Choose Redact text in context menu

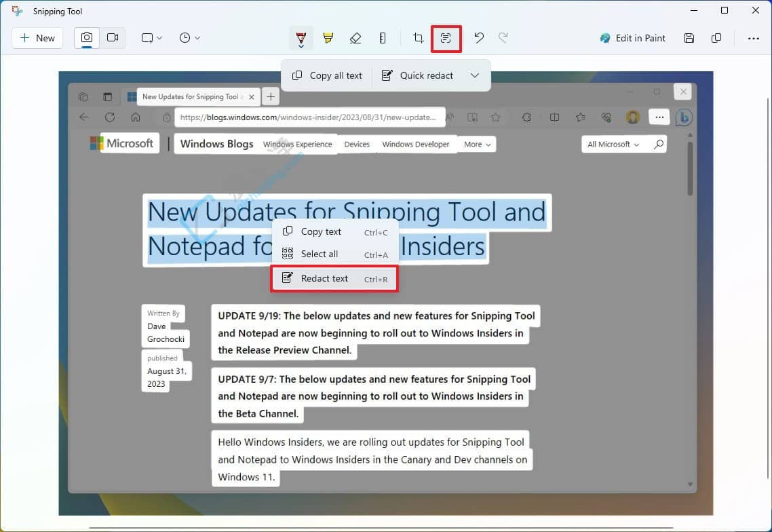[x=335, y=279]
